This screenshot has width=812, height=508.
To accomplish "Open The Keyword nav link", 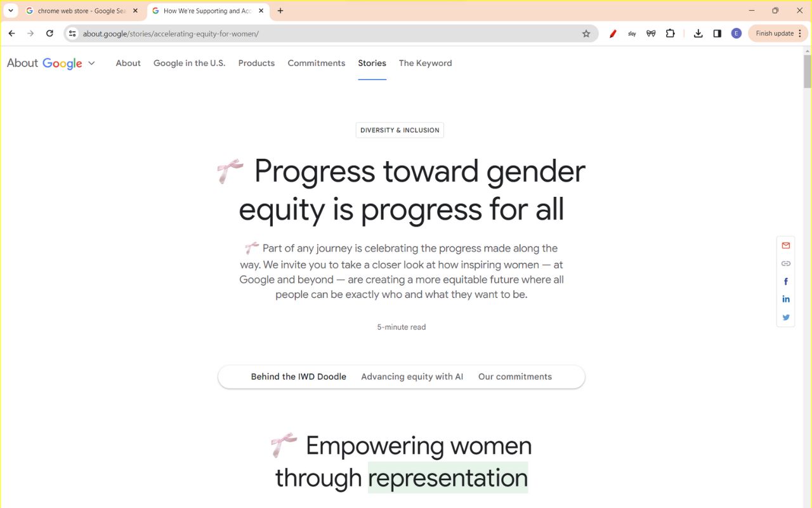I will (426, 63).
